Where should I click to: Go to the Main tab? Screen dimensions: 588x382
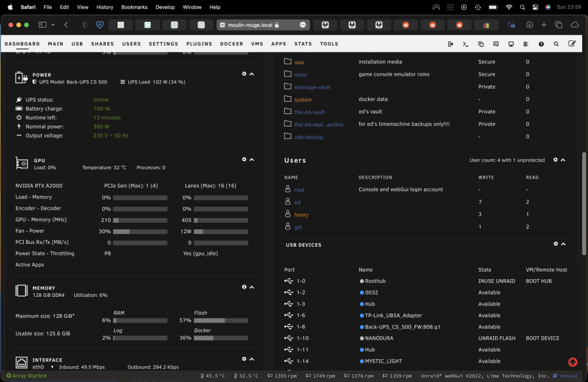(x=55, y=44)
